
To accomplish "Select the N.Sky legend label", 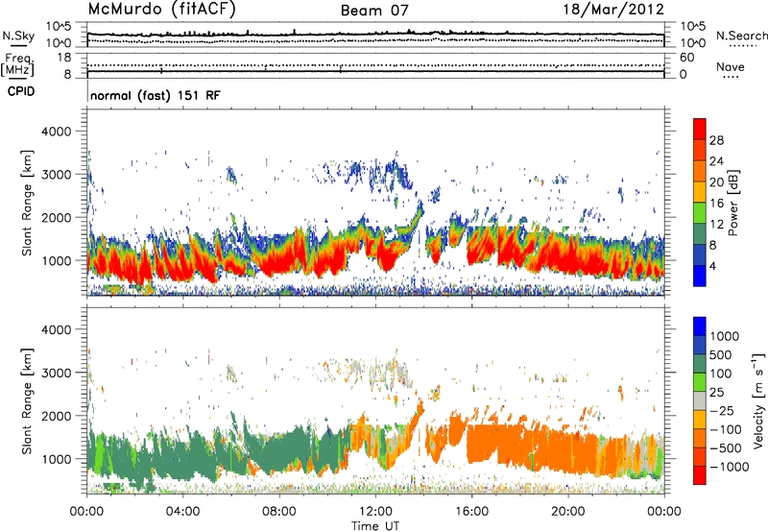I will click(x=18, y=36).
